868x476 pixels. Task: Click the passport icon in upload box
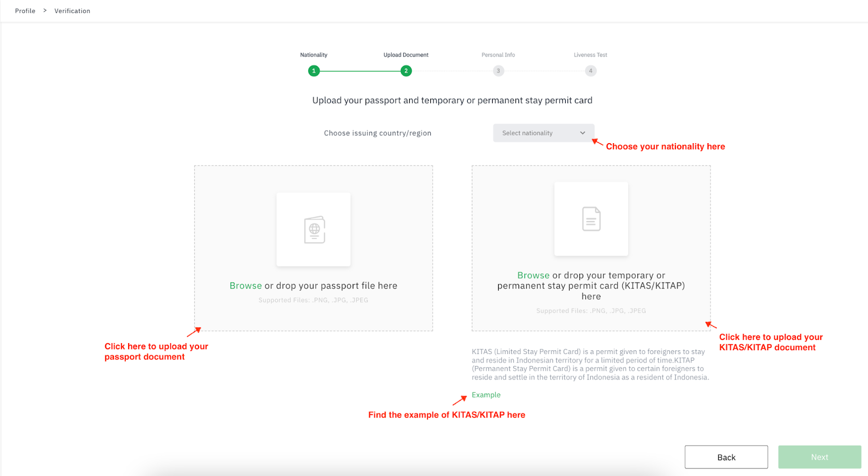pos(314,229)
